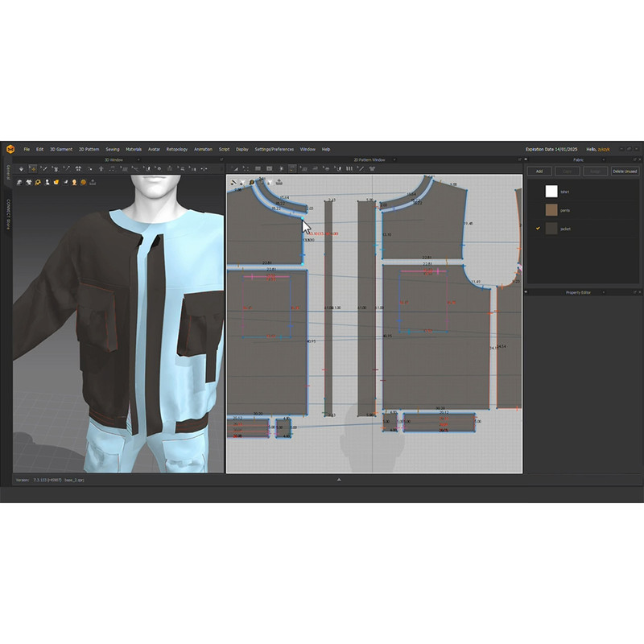
Task: Open the Sewing menu
Action: pos(112,149)
